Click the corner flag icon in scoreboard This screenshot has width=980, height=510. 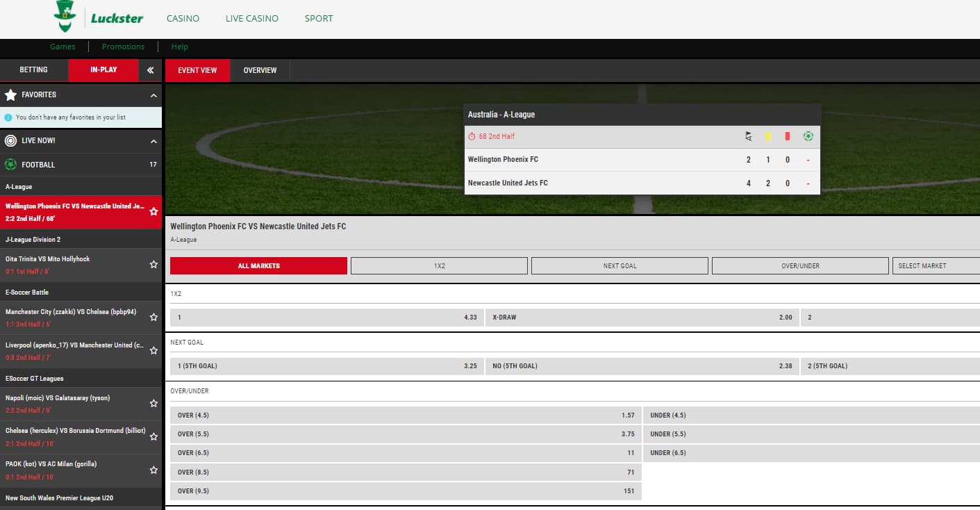748,136
